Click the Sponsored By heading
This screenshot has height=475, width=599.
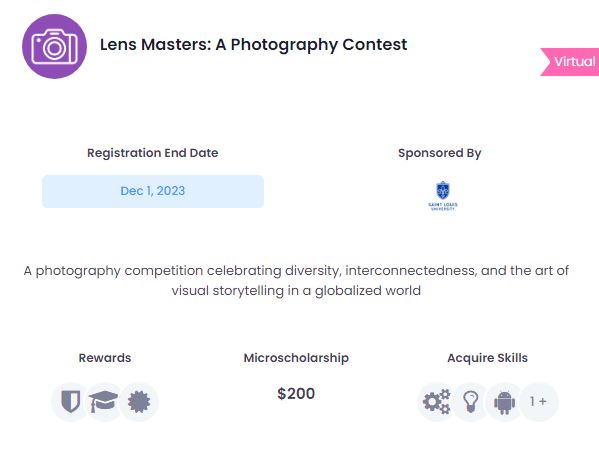tap(440, 153)
